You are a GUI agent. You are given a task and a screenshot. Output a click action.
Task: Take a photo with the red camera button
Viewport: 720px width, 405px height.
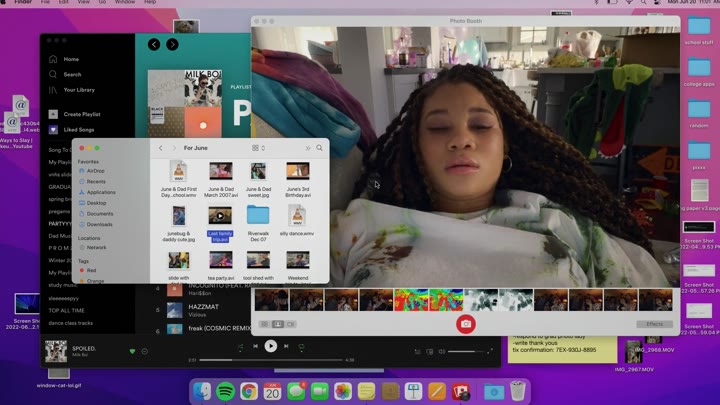[465, 324]
